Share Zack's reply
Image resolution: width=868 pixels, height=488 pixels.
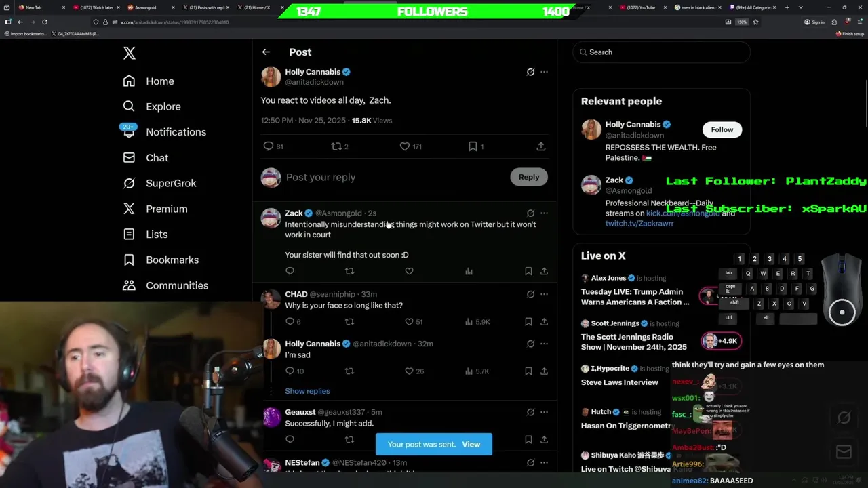[544, 271]
